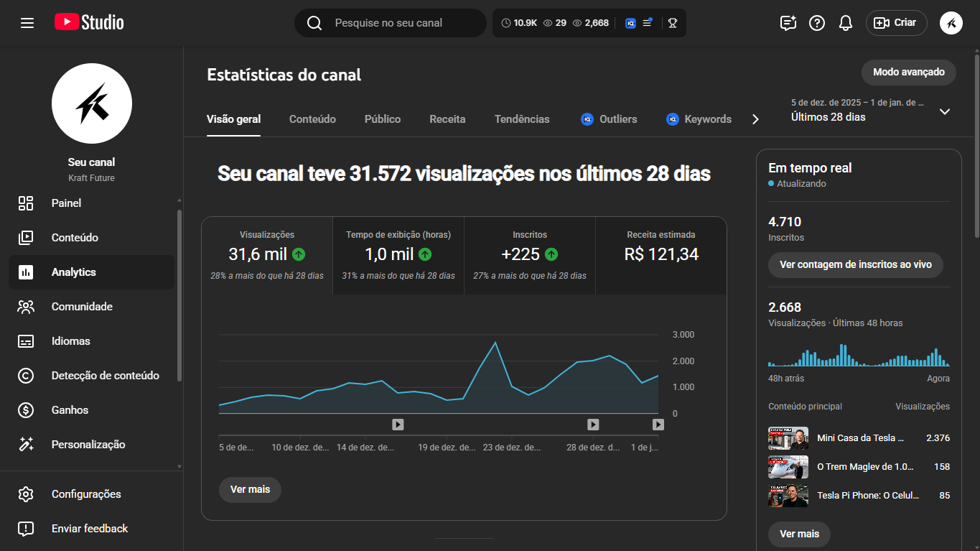Open the Criar create menu
This screenshot has width=980, height=551.
click(896, 23)
